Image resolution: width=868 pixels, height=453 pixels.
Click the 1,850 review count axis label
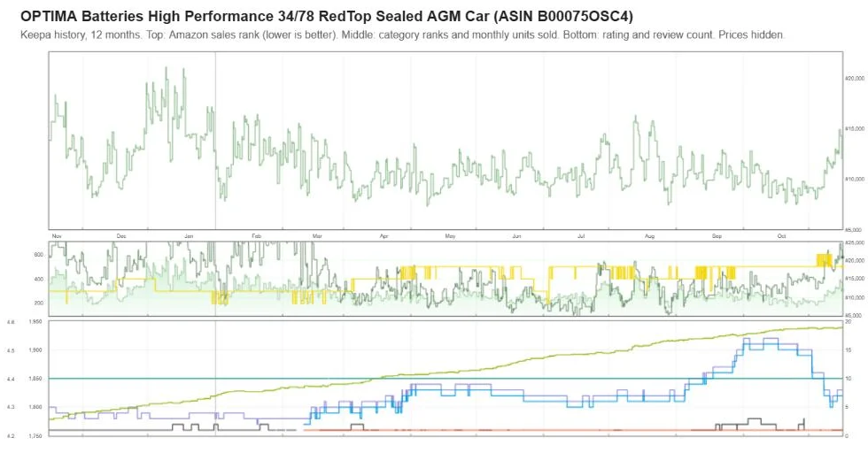pyautogui.click(x=35, y=379)
